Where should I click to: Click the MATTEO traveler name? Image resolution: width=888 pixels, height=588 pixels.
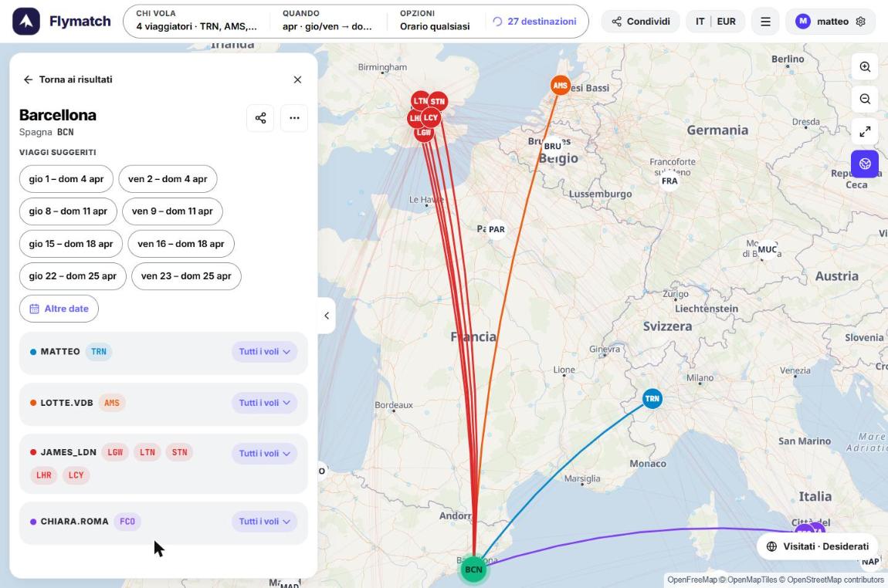(x=60, y=351)
